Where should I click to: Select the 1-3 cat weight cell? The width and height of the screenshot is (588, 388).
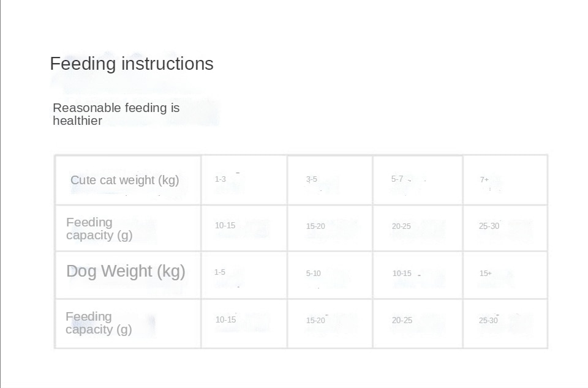(221, 179)
